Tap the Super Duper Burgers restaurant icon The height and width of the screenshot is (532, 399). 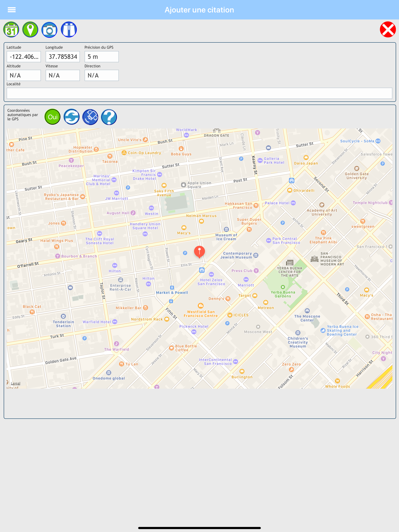click(249, 229)
